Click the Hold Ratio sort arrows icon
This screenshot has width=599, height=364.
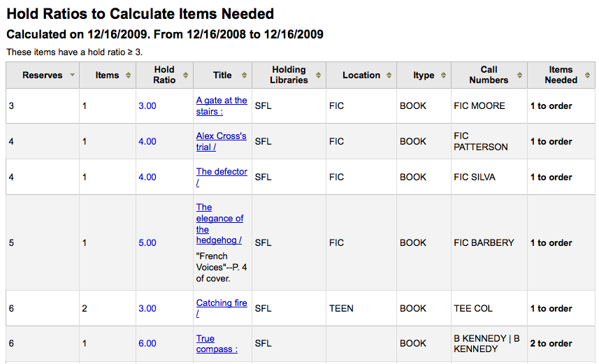coord(186,75)
